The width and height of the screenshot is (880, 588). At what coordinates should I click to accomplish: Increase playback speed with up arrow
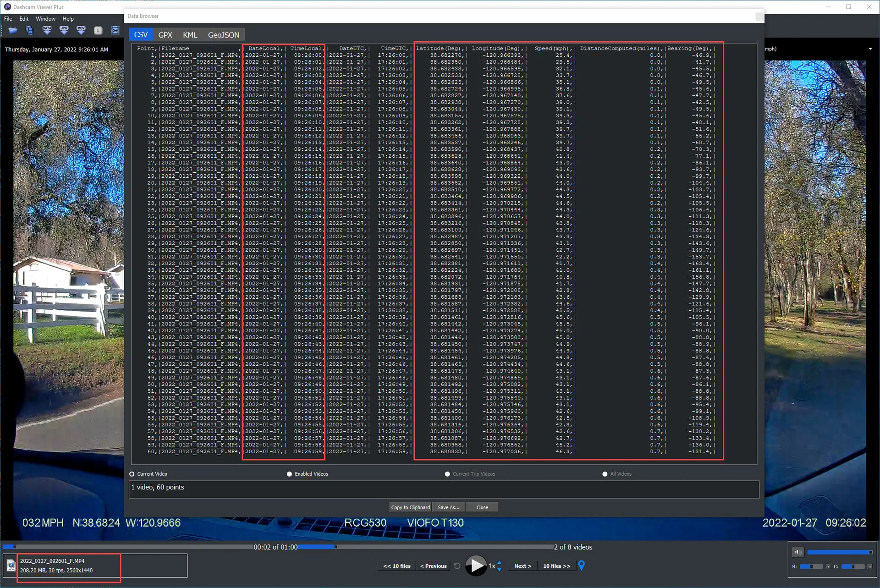tap(499, 563)
